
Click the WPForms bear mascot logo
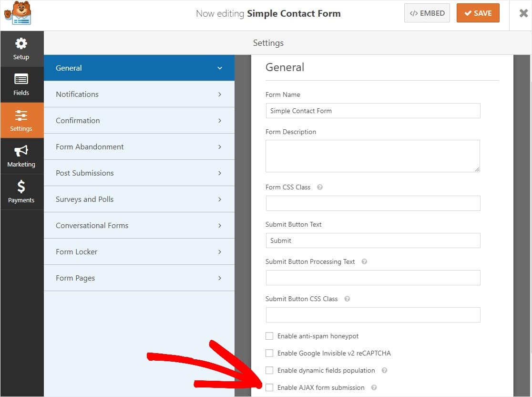coord(18,13)
